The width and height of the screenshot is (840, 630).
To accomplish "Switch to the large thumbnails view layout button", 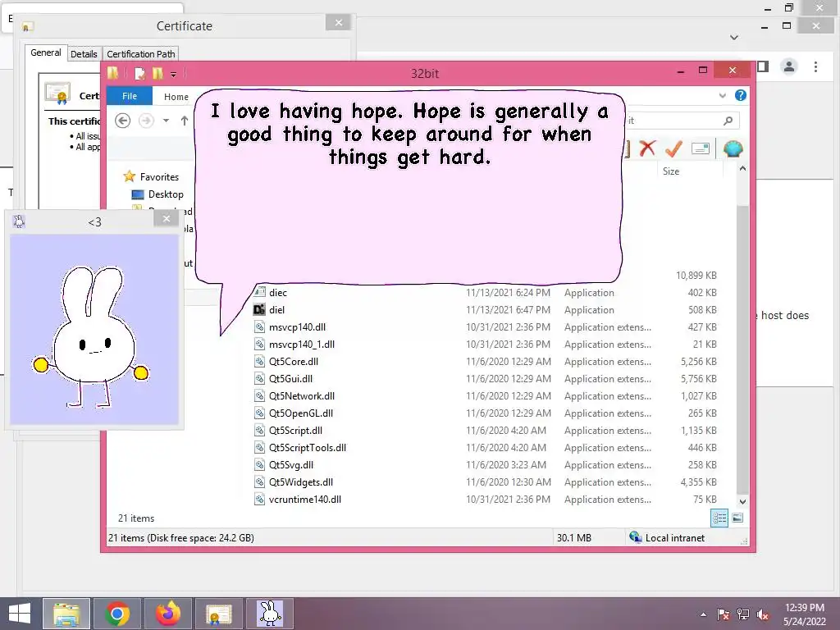I will click(737, 518).
